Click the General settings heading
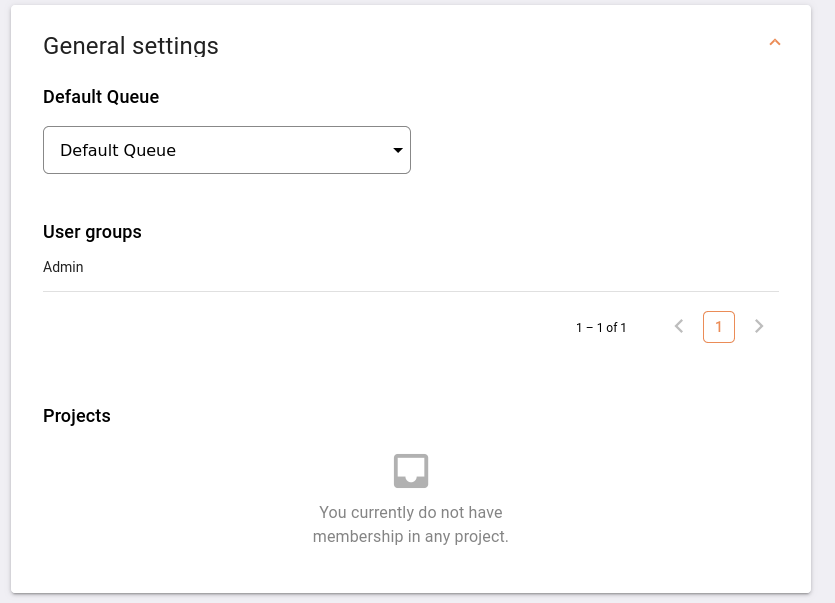The width and height of the screenshot is (835, 603). [x=130, y=46]
